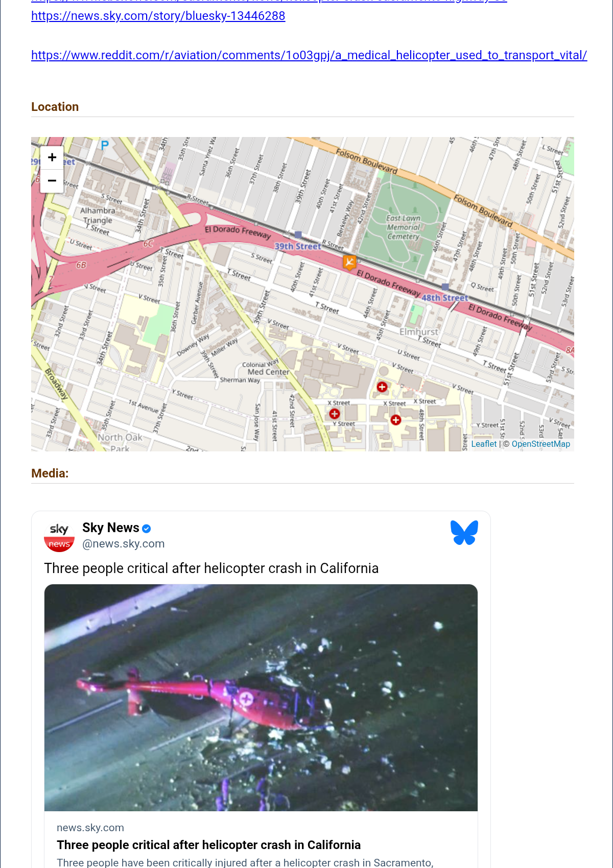This screenshot has height=868, width=613.
Task: Zoom in on the location map
Action: (x=52, y=157)
